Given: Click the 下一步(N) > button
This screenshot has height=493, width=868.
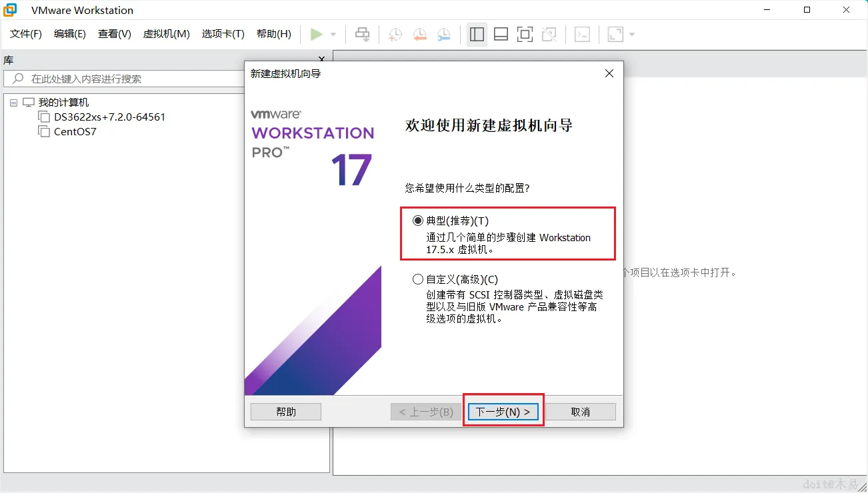Looking at the screenshot, I should coord(503,412).
